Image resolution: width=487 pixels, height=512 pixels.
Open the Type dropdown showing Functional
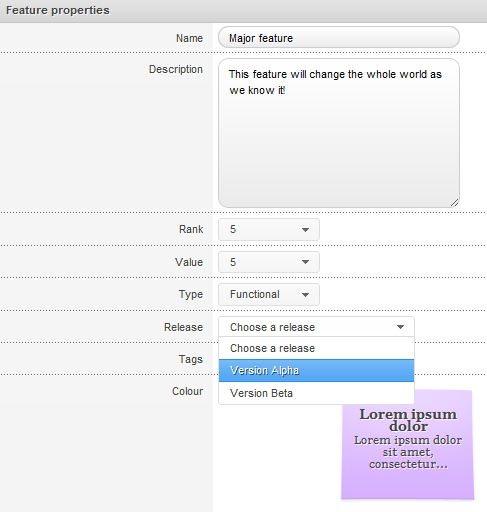[269, 294]
